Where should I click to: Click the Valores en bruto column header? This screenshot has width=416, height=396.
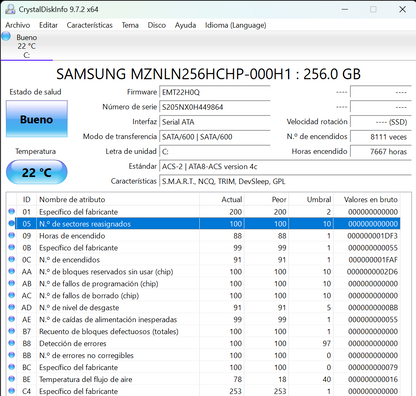pyautogui.click(x=367, y=200)
